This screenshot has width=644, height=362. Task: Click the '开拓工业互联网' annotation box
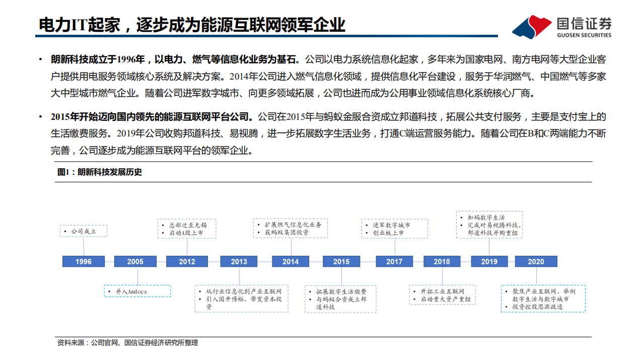click(x=443, y=295)
